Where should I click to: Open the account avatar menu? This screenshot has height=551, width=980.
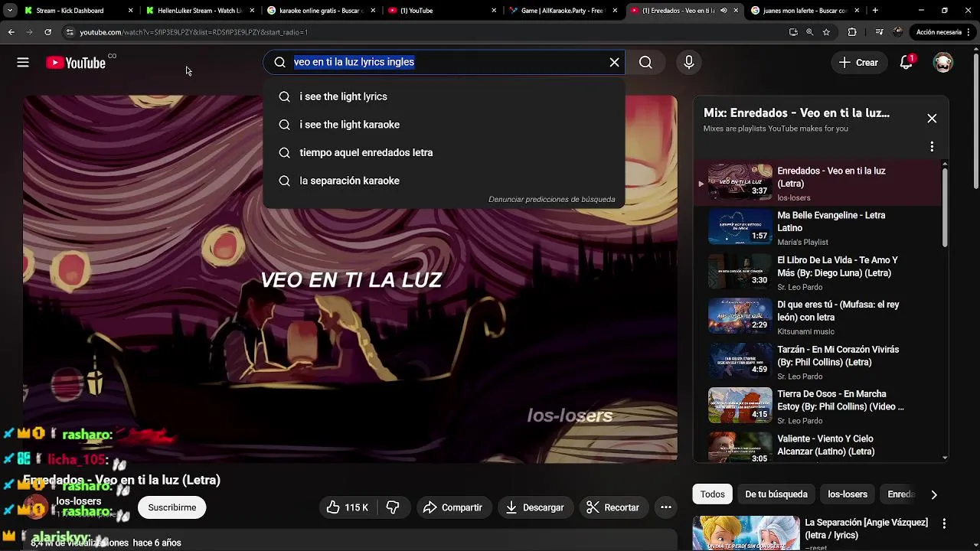point(943,63)
